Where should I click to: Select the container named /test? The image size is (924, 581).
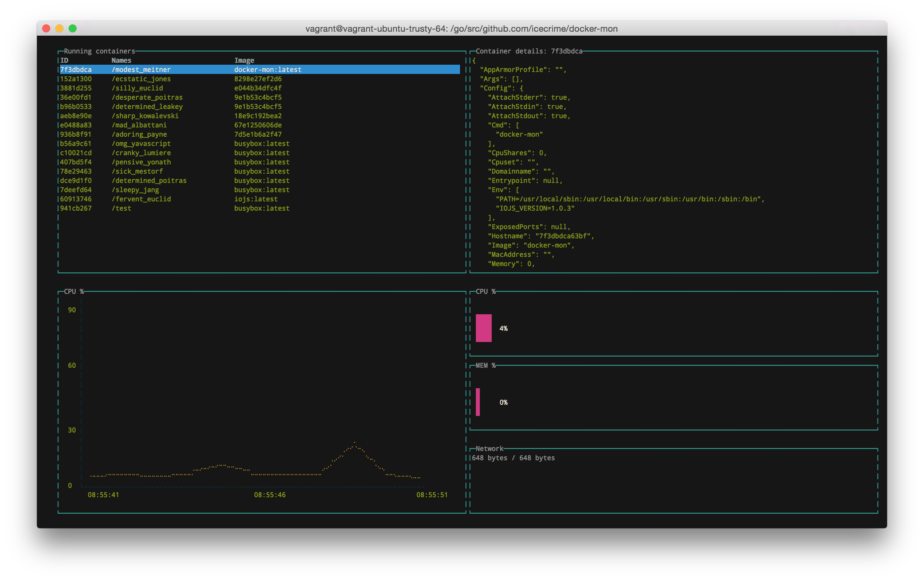pyautogui.click(x=121, y=208)
